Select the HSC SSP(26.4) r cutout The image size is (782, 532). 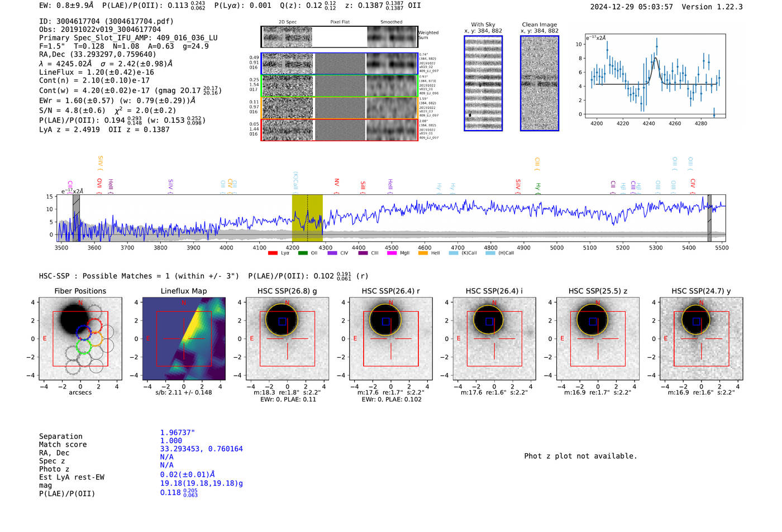pyautogui.click(x=390, y=339)
